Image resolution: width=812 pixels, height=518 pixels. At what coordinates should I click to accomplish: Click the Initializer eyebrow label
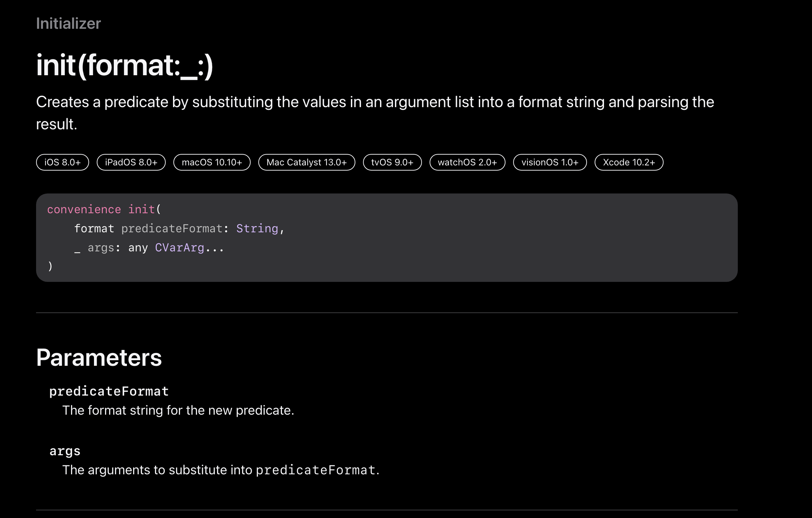point(68,24)
